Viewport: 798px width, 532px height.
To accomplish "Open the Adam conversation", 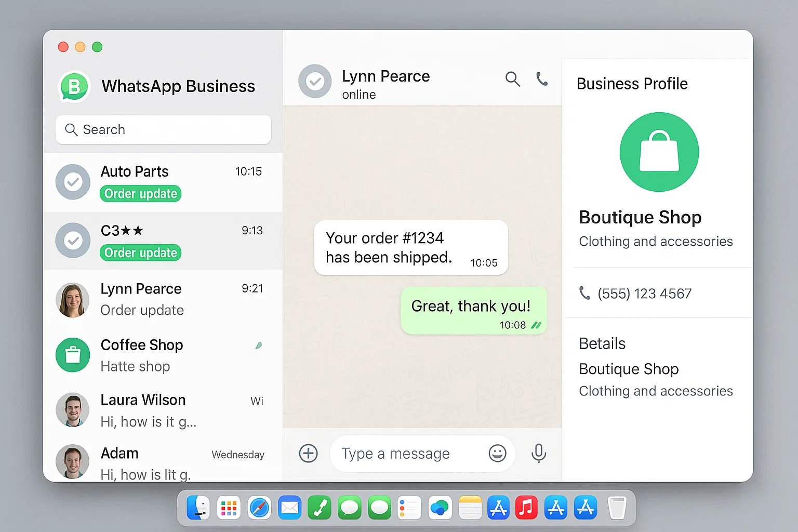I will (163, 460).
